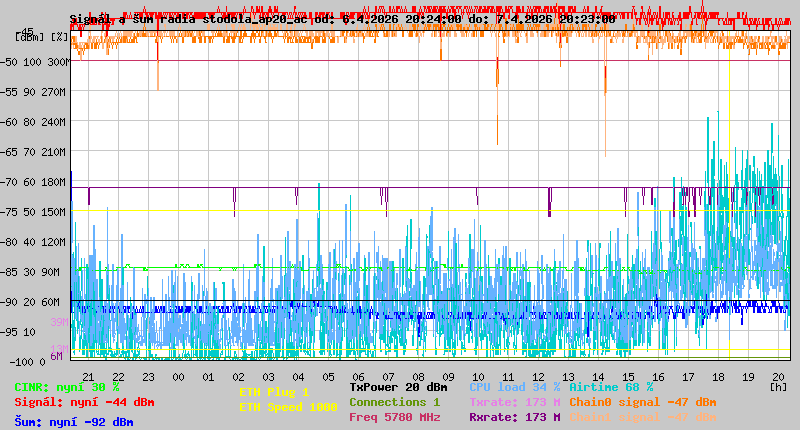Click the Connections 1 legend label
The width and height of the screenshot is (800, 430).
click(x=394, y=402)
